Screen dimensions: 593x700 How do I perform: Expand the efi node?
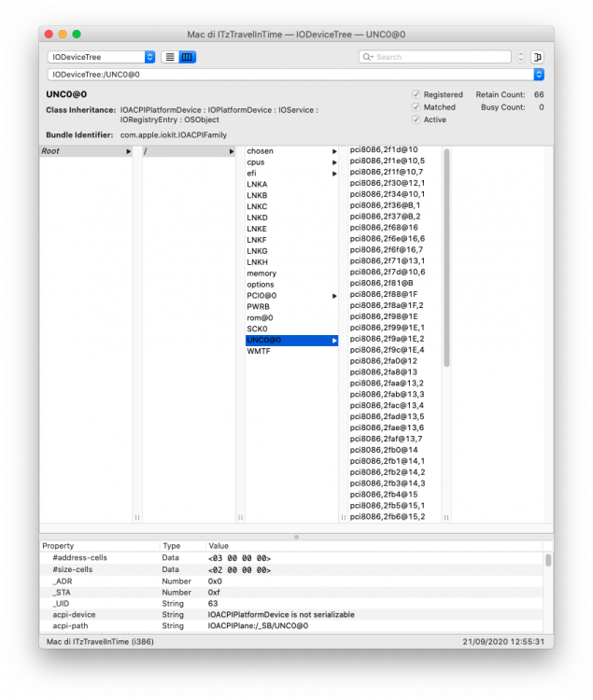pyautogui.click(x=334, y=174)
